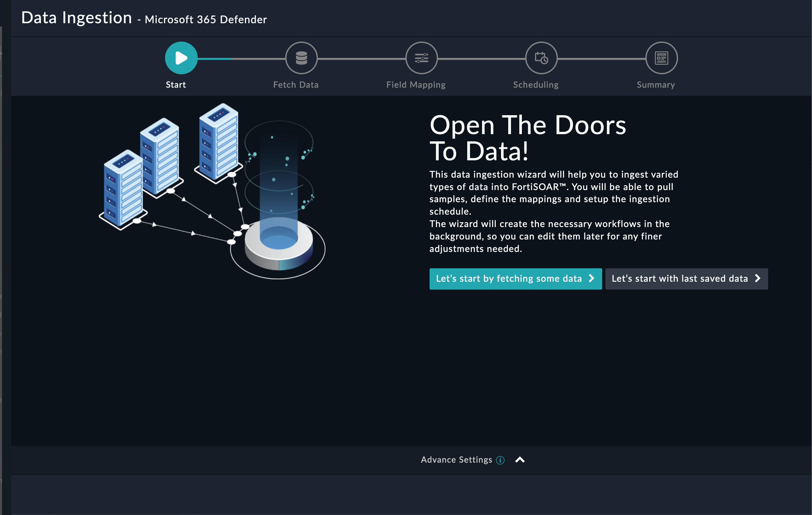Click the Advance Settings info icon
The height and width of the screenshot is (515, 812).
[500, 460]
